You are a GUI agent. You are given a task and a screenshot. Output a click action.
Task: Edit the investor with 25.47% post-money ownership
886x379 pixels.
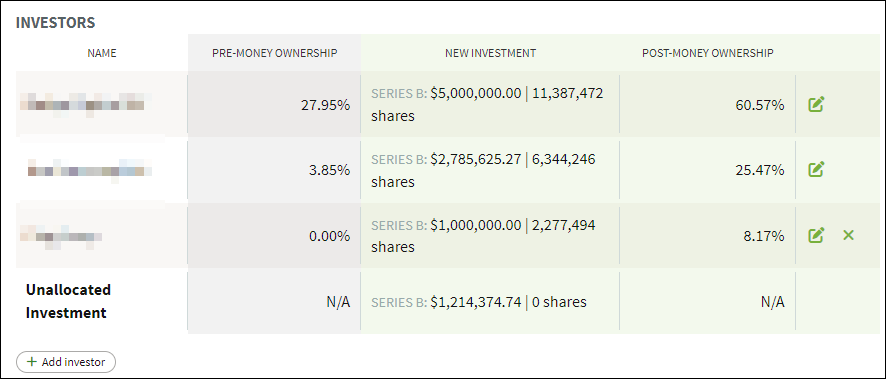816,169
